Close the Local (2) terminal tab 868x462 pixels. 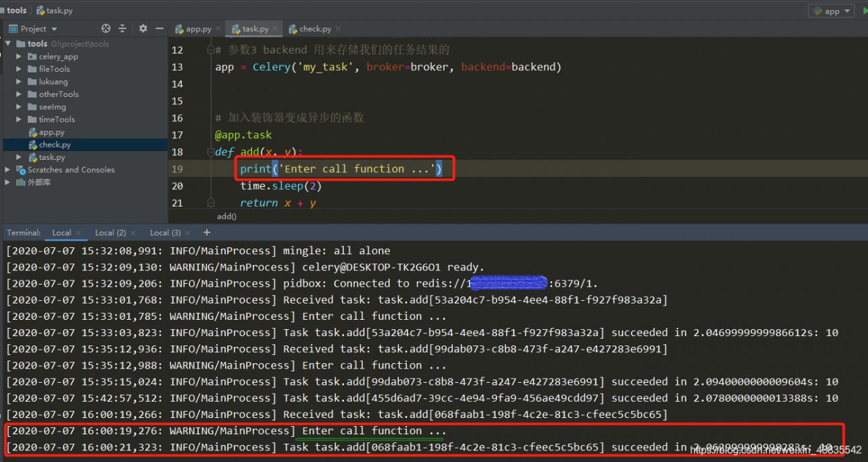click(133, 232)
